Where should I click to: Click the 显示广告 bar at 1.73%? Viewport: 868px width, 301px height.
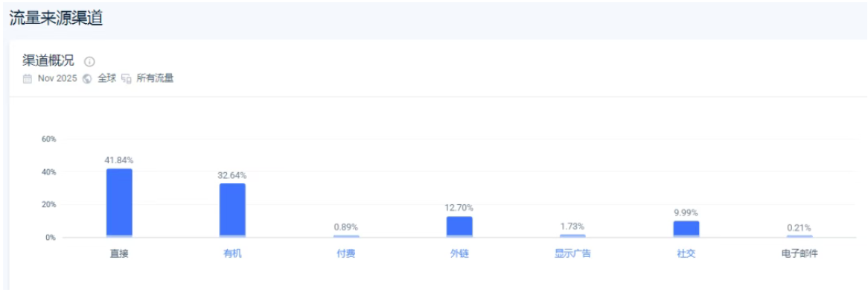click(572, 235)
